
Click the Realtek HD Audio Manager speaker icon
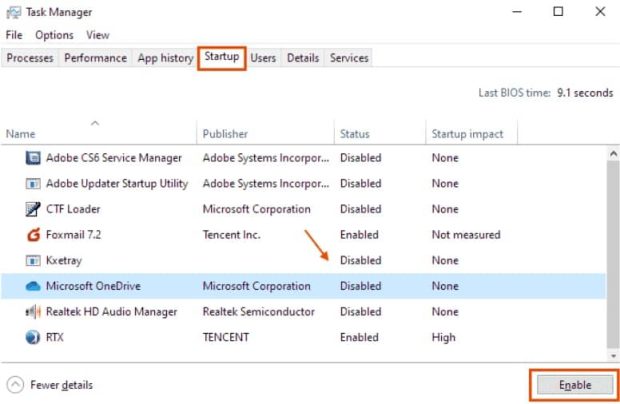[32, 312]
